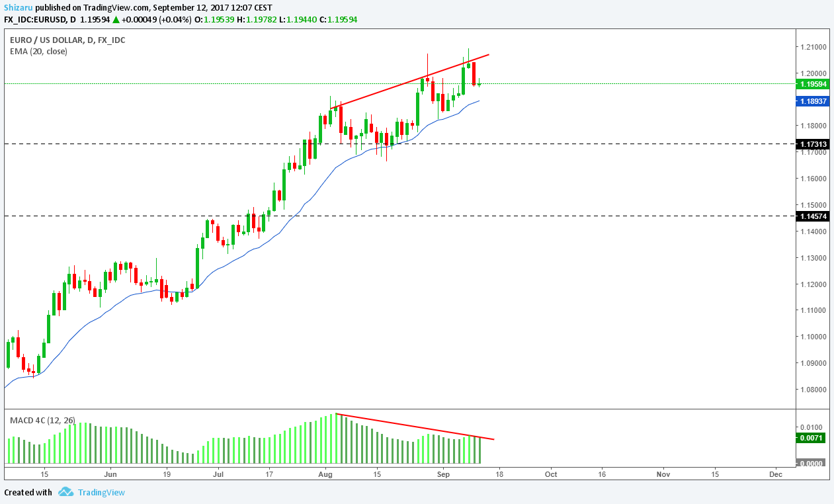Click the dashed horizontal line at 1.17313
The width and height of the screenshot is (834, 504).
(399, 144)
